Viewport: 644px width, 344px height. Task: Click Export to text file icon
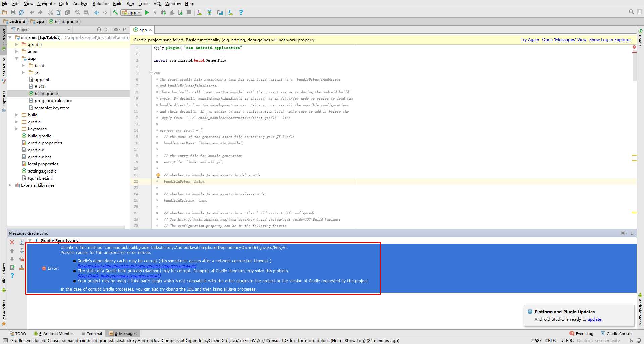[x=12, y=267]
